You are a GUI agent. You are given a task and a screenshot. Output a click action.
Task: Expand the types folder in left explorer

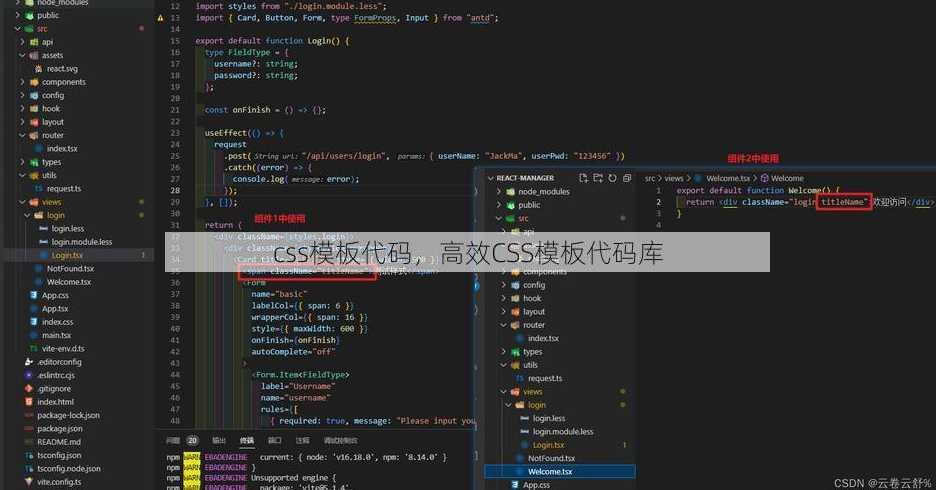[x=22, y=162]
